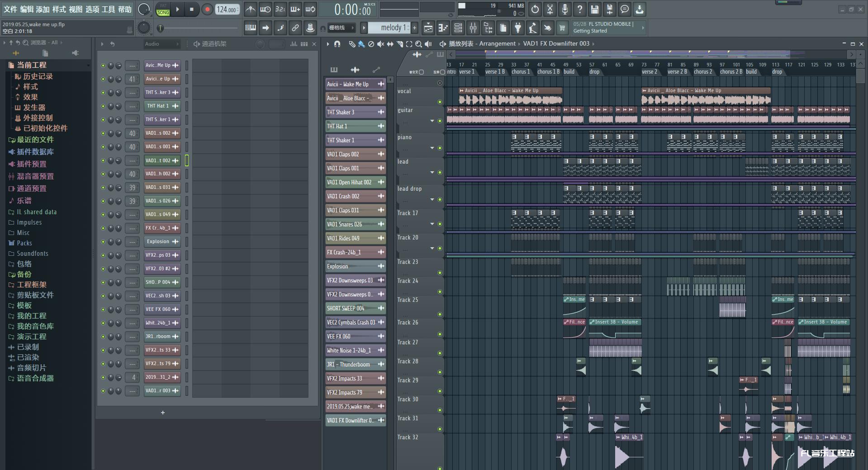Select the playlist Slice tool

[399, 44]
